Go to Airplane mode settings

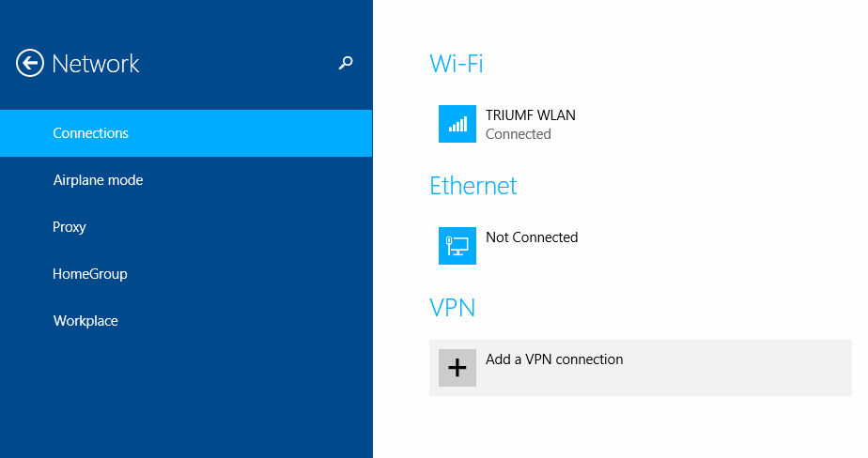[x=98, y=180]
